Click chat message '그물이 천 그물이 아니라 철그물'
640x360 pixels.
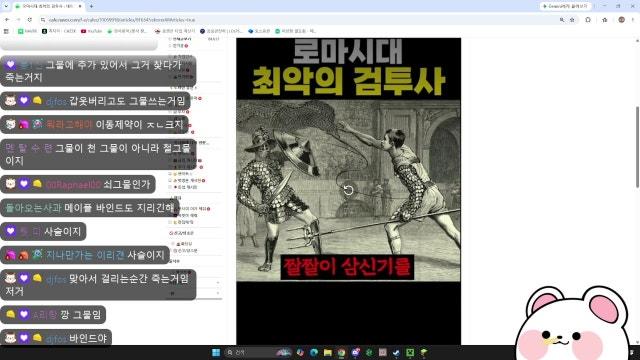click(x=122, y=148)
